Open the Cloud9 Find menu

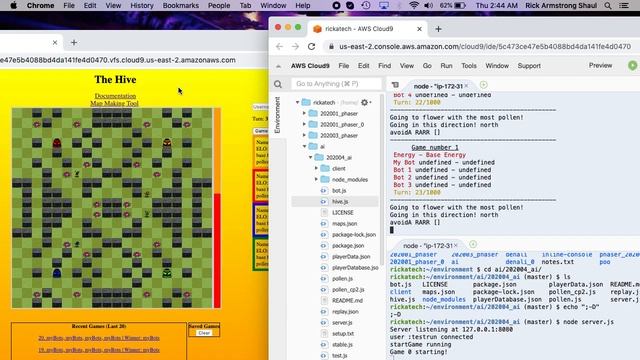pos(384,66)
